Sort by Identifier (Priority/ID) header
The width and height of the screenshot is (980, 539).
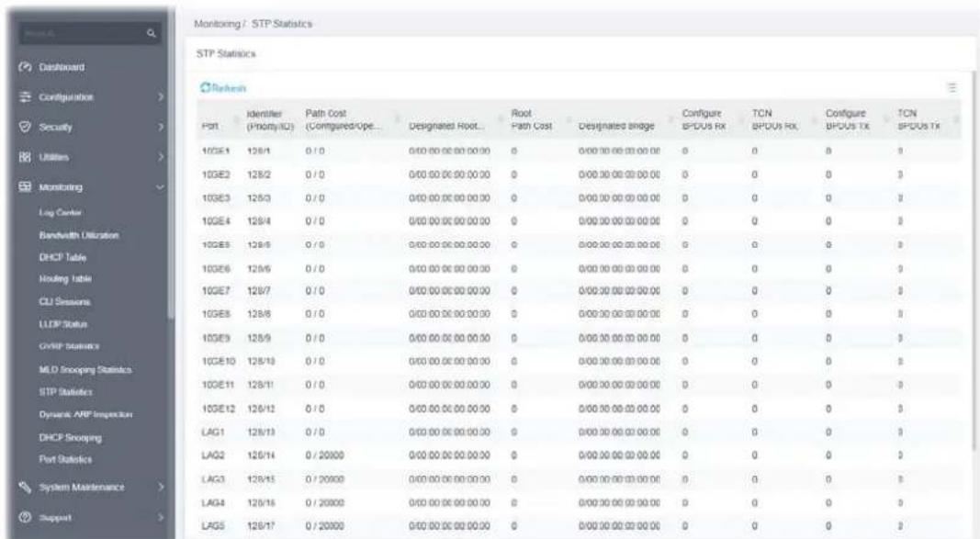point(270,119)
